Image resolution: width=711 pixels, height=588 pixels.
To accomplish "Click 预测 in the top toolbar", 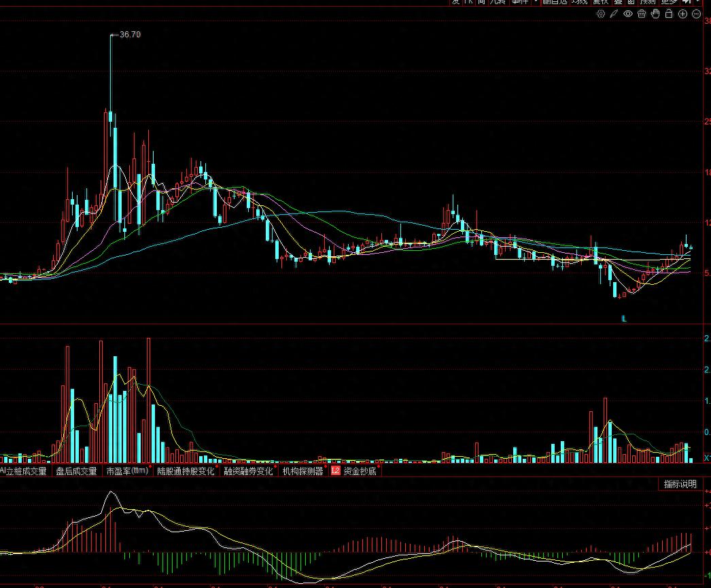I will pyautogui.click(x=648, y=2).
